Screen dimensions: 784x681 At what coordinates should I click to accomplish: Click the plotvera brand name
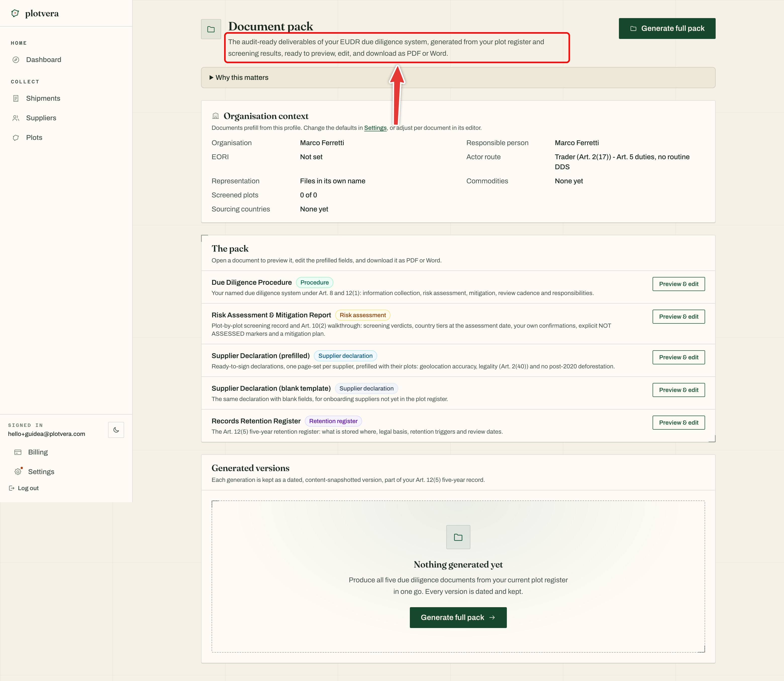point(42,13)
